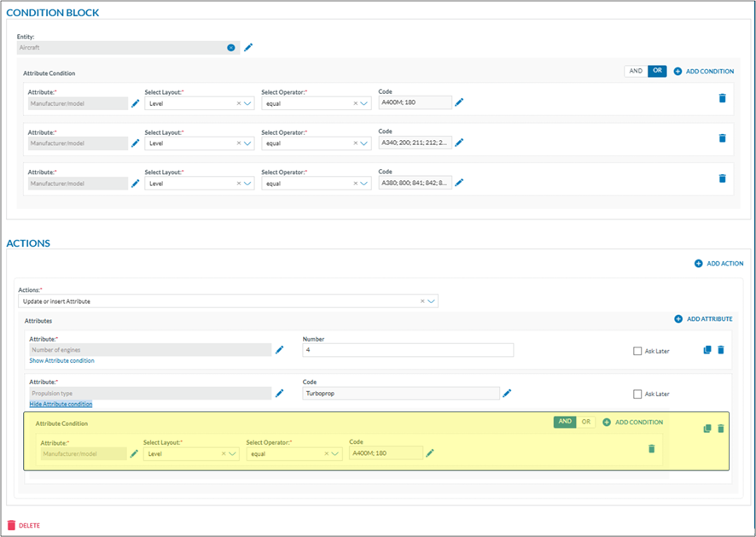This screenshot has height=537, width=756.
Task: Delete the A340 condition row
Action: click(x=722, y=138)
